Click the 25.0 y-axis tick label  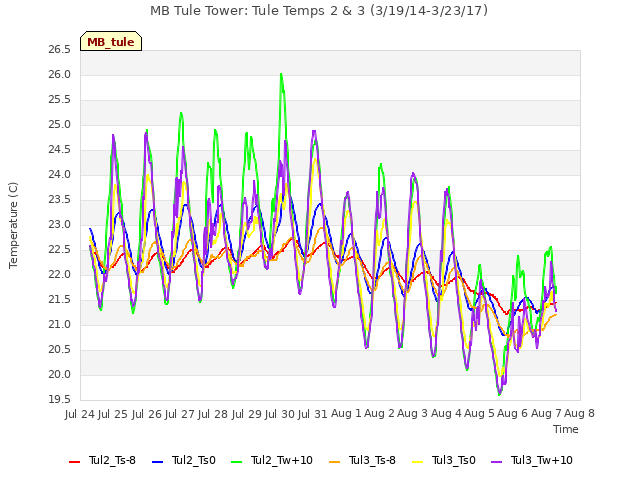pyautogui.click(x=60, y=125)
